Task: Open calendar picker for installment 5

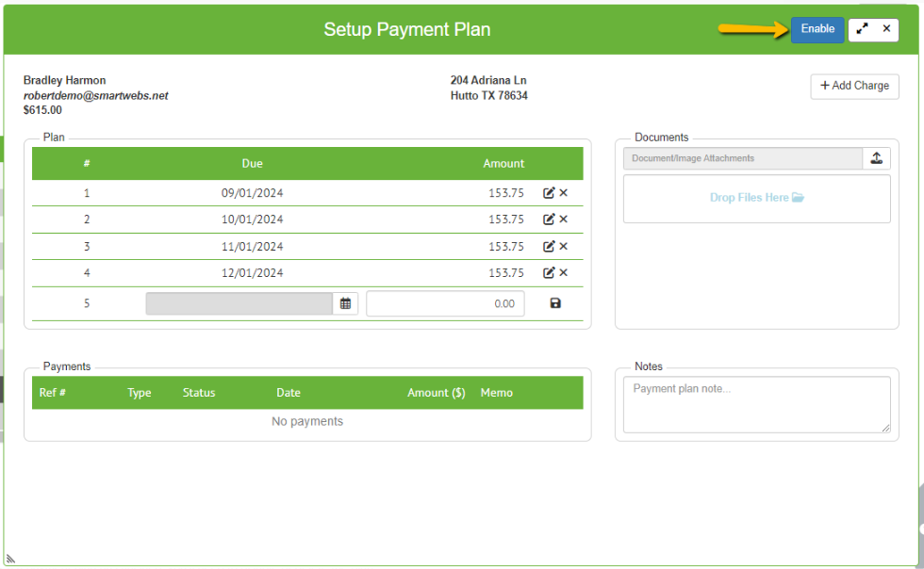Action: pyautogui.click(x=345, y=304)
